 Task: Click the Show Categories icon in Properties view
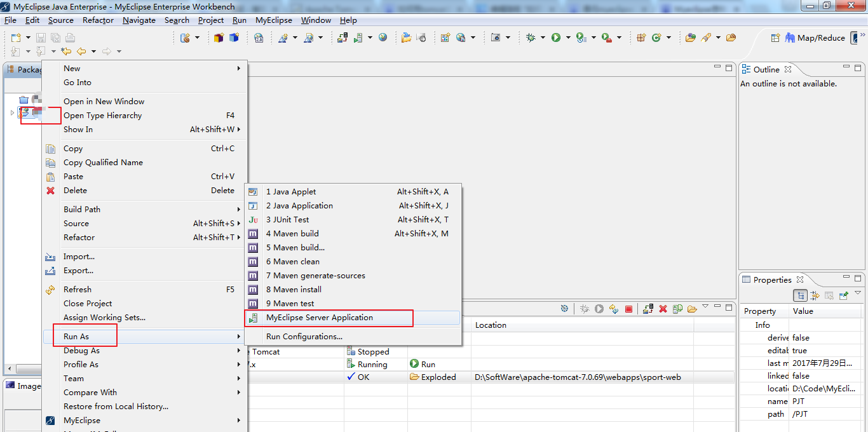pos(801,295)
